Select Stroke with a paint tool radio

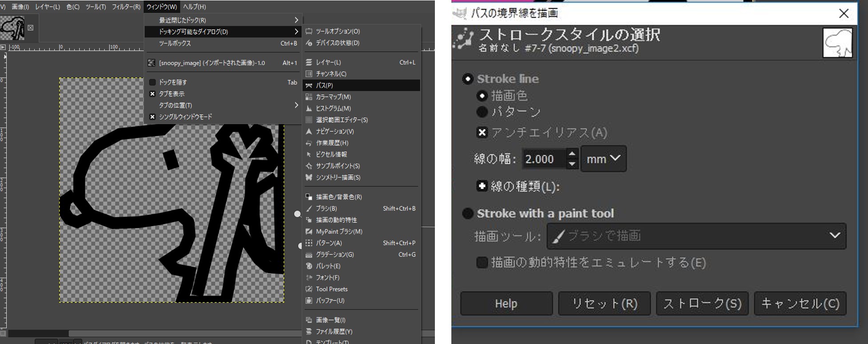(468, 214)
